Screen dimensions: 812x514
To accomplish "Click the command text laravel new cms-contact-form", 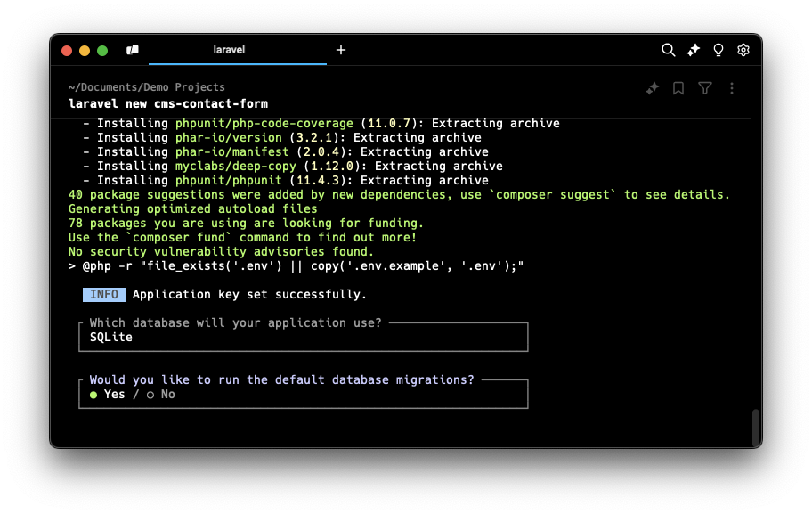I will pos(167,103).
